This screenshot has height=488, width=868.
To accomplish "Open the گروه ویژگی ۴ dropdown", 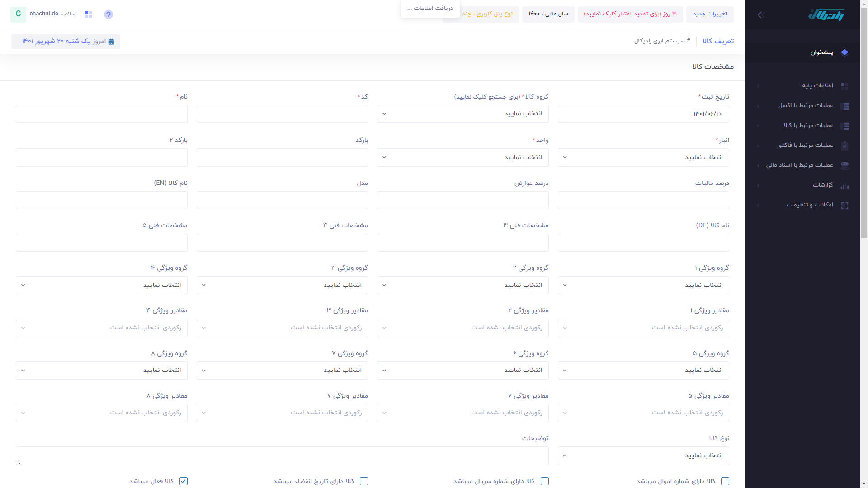I will click(102, 285).
